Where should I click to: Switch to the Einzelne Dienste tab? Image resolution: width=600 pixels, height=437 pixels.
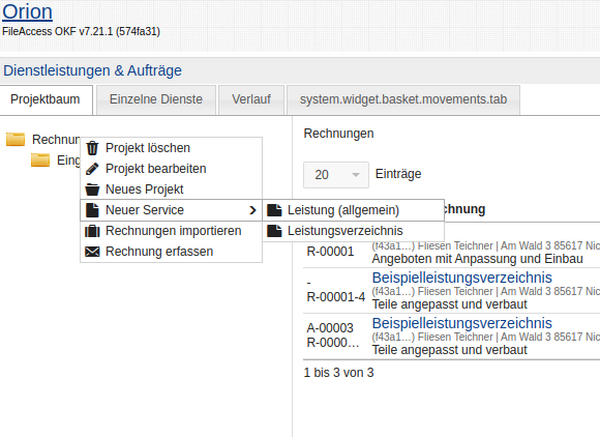[155, 100]
